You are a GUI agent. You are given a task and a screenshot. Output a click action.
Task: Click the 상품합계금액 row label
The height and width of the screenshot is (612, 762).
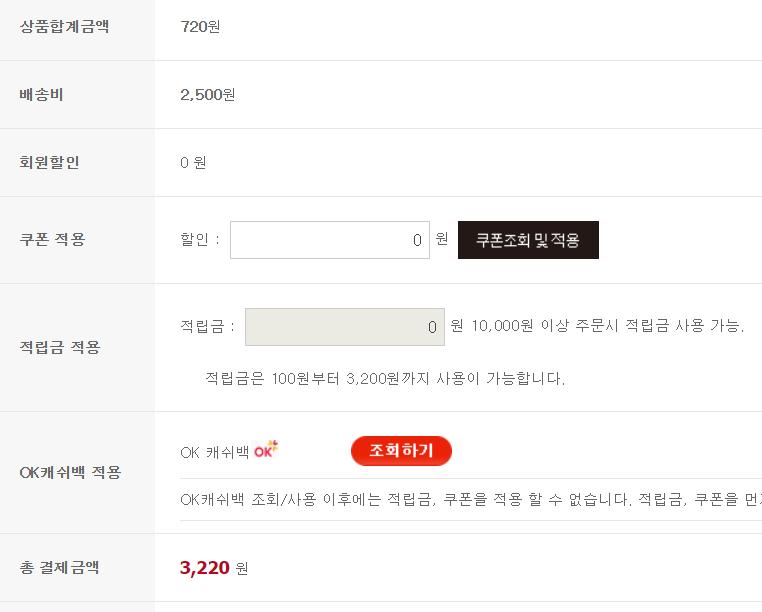coord(64,26)
